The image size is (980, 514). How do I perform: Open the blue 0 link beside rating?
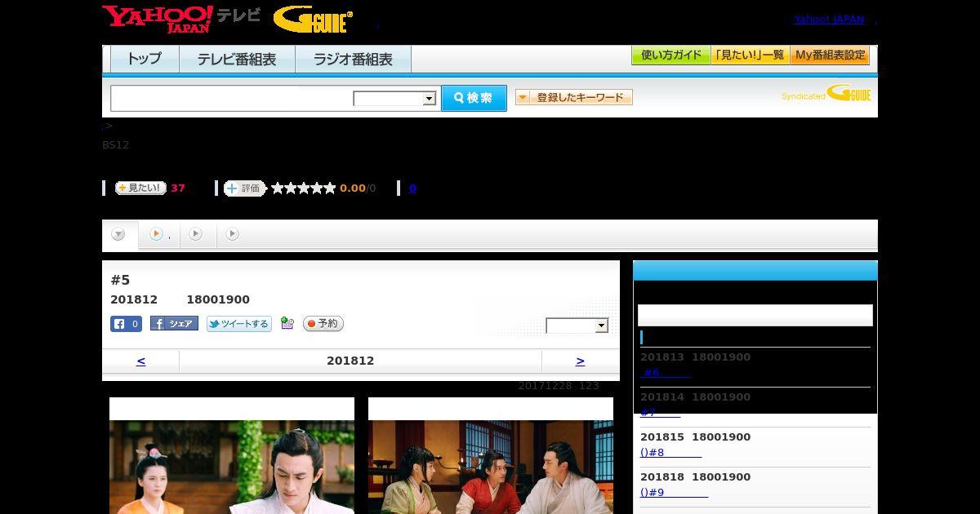pos(412,188)
